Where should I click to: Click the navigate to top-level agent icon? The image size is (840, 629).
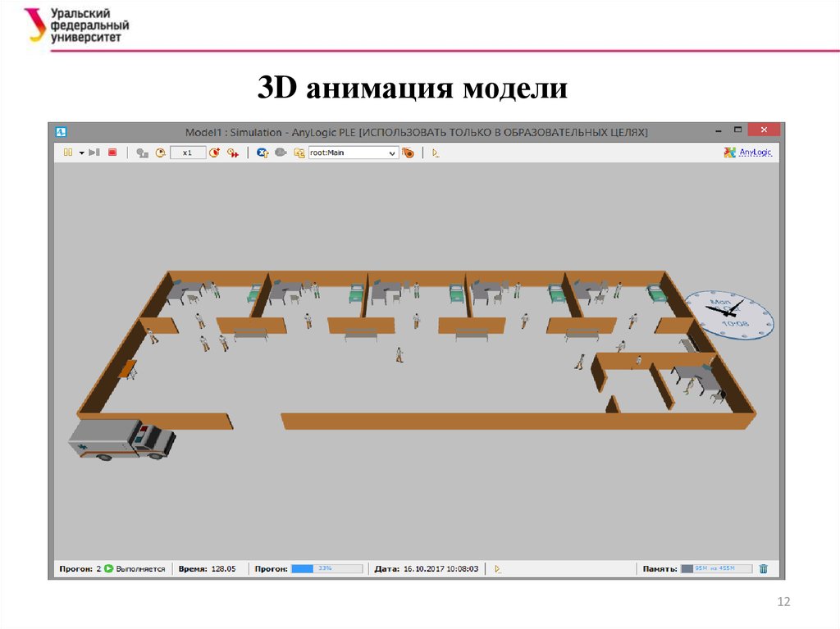(x=262, y=153)
